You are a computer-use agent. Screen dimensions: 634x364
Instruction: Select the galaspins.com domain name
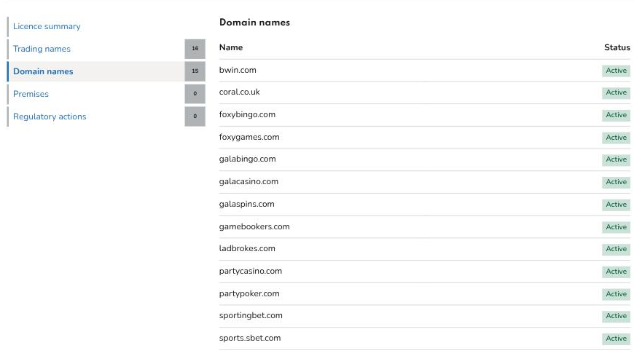tap(246, 205)
